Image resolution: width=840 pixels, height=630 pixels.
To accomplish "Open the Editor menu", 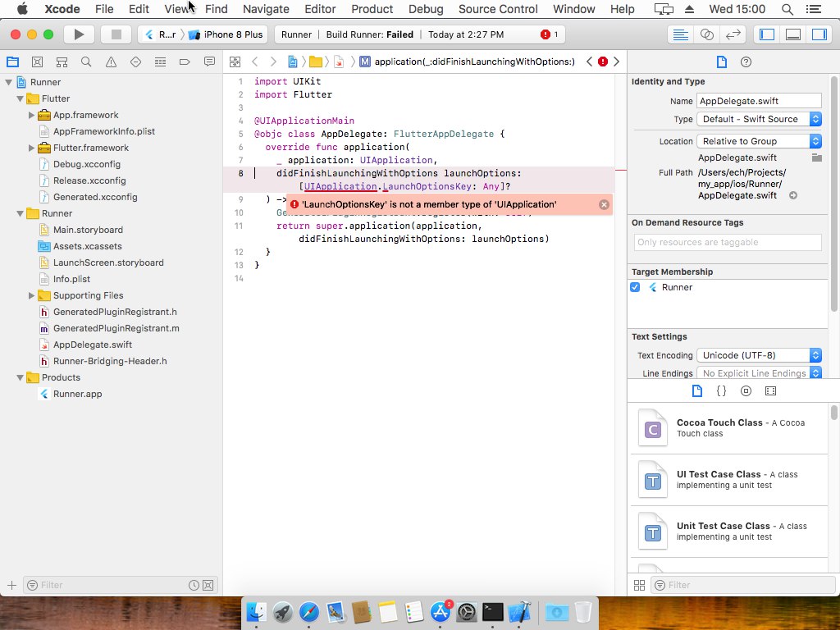I will [320, 9].
